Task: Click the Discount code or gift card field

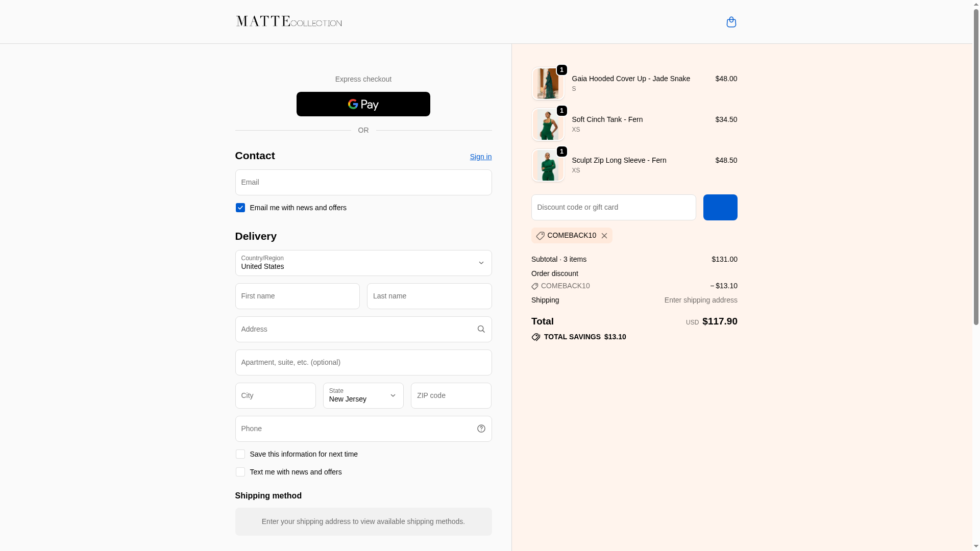Action: 613,207
